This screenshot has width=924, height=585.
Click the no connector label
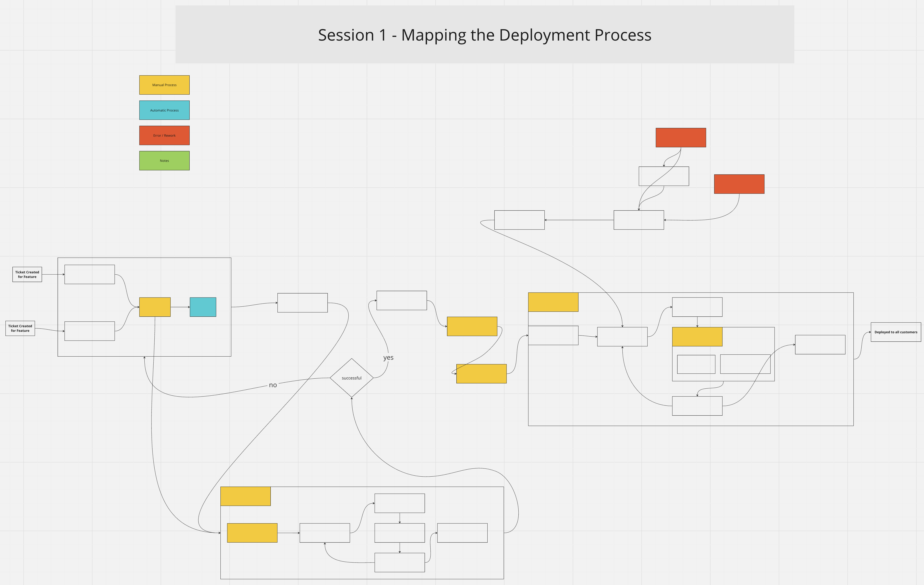273,385
